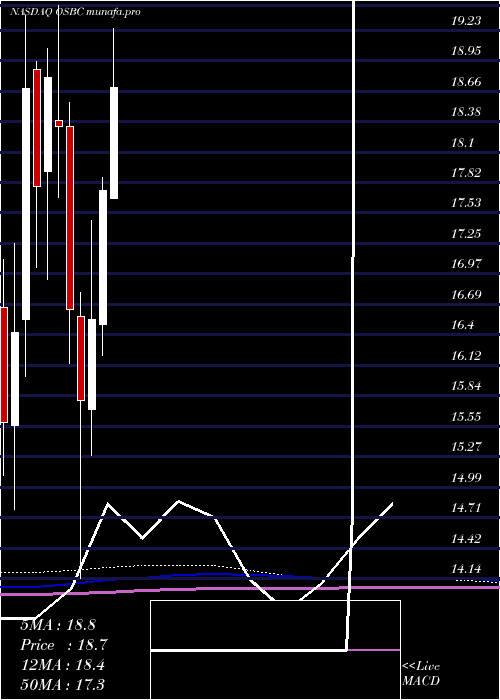The image size is (500, 700).
Task: Click the 14.99 price axis label
Action: 466,478
